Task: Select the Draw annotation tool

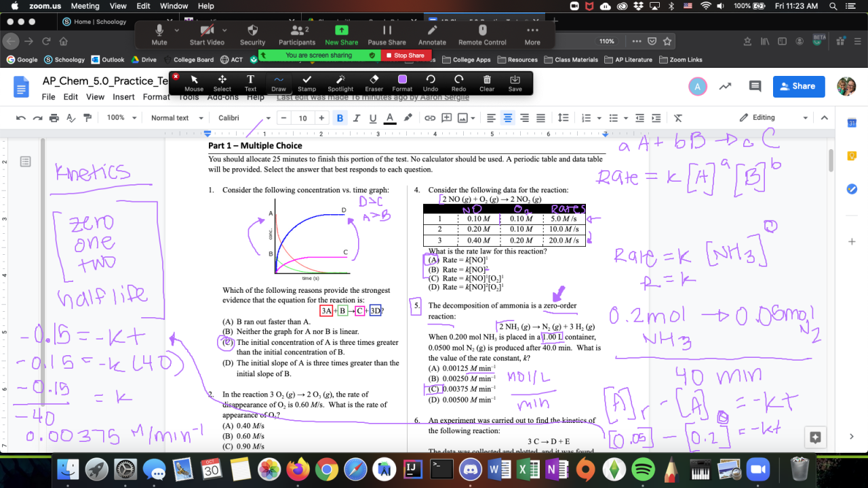Action: [x=279, y=83]
